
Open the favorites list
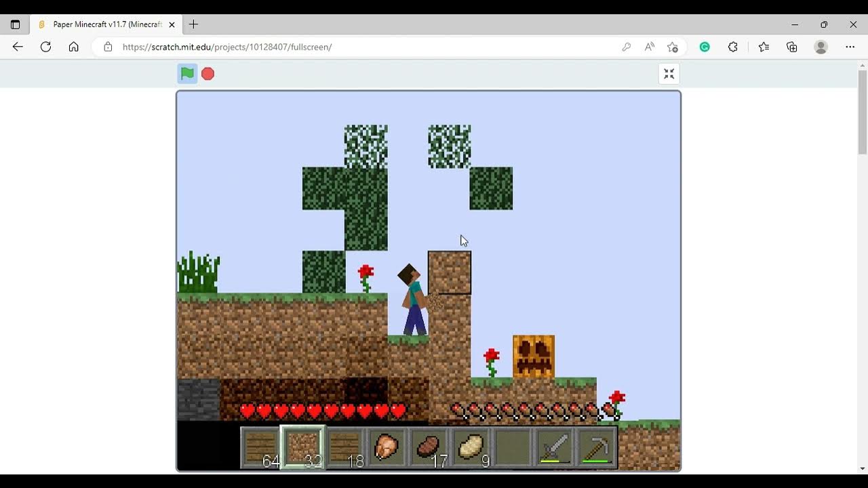764,47
